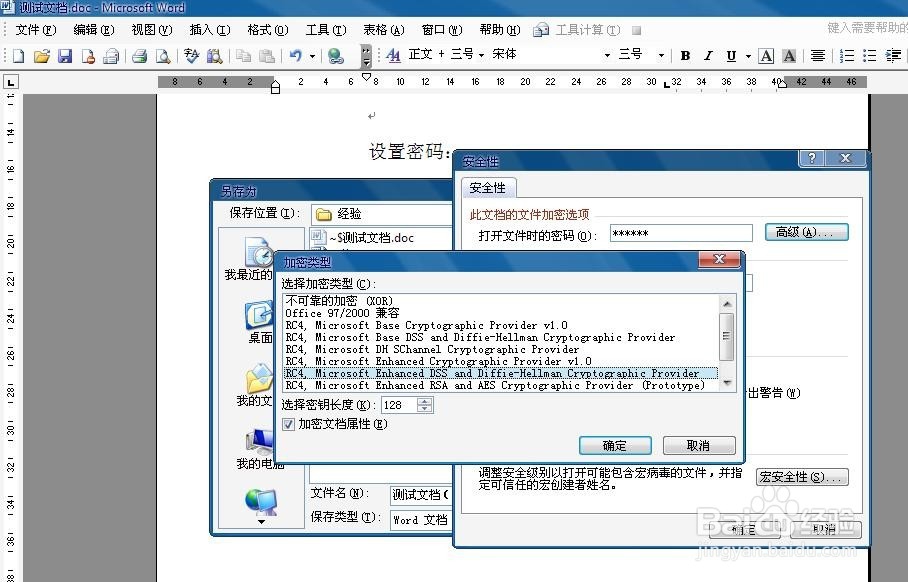Cancel the encryption type dialog
The width and height of the screenshot is (908, 582).
coord(699,445)
